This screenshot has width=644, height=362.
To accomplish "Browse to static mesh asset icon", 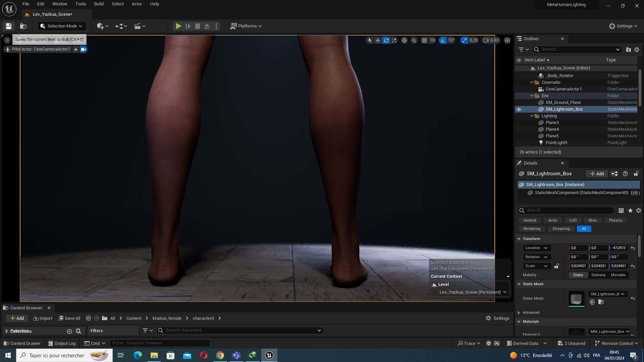I will pyautogui.click(x=601, y=302).
